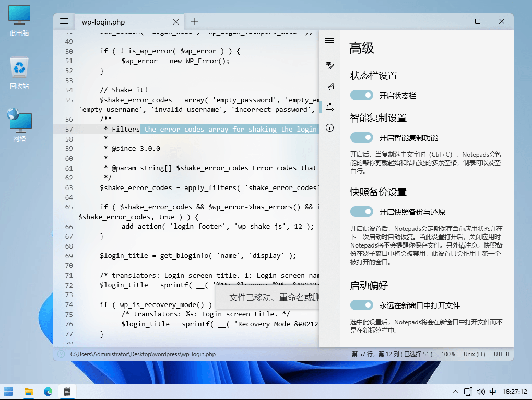Select the Advanced settings sliders icon
Image resolution: width=532 pixels, height=400 pixels.
coord(329,107)
